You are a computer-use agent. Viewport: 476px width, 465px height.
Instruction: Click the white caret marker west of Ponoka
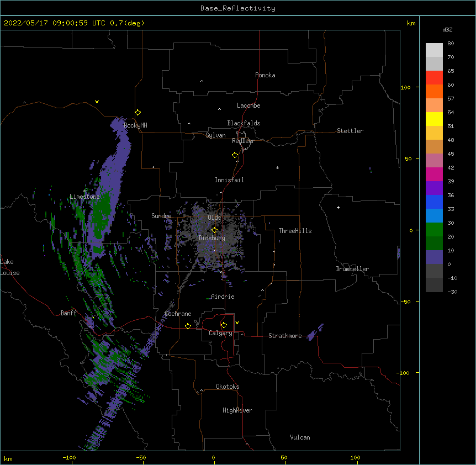point(202,81)
